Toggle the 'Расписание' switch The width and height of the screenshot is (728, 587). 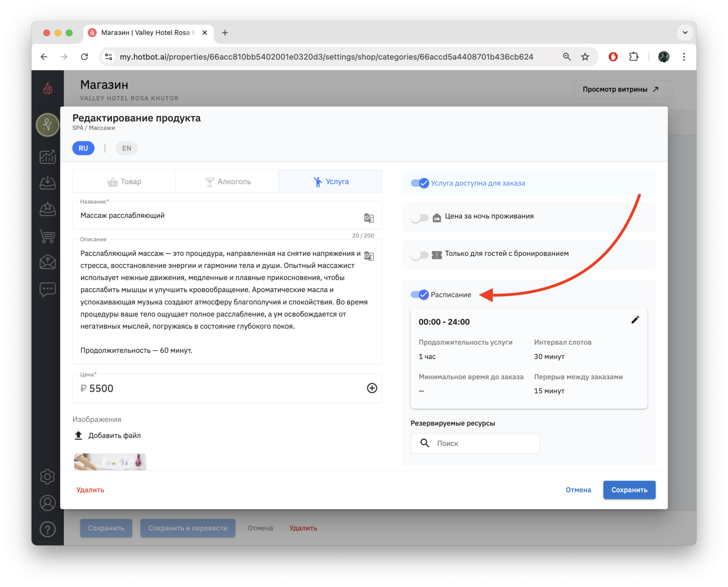click(419, 295)
